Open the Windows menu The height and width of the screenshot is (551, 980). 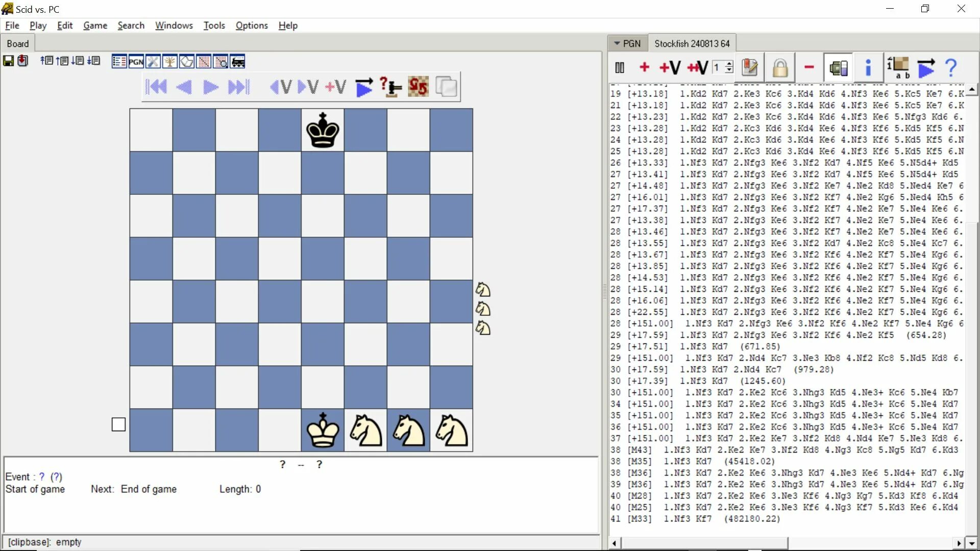tap(174, 26)
